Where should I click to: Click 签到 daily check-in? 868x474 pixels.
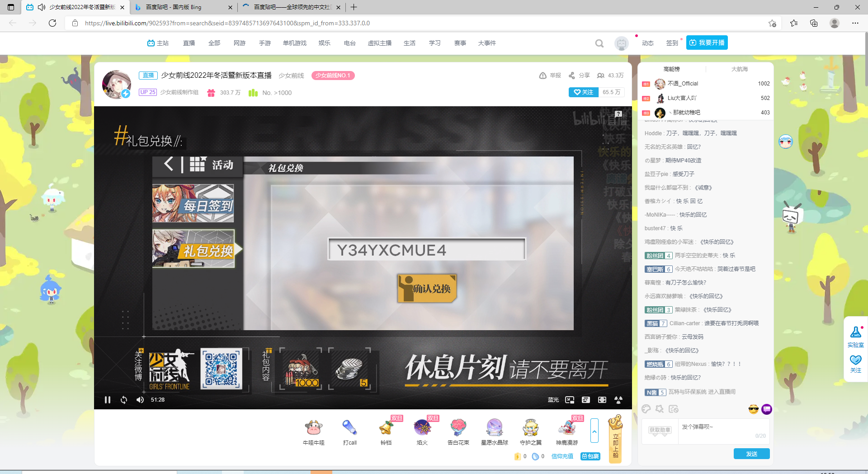(672, 43)
